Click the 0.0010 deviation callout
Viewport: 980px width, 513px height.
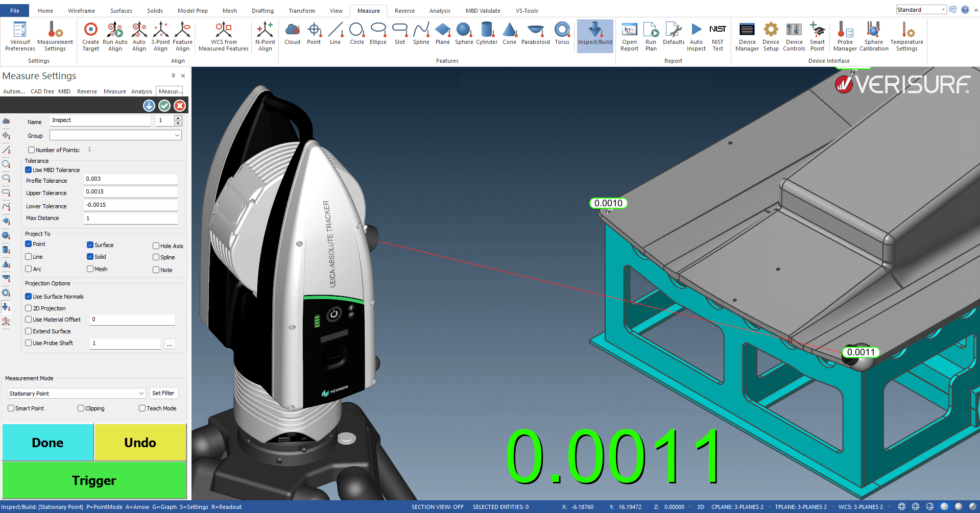tap(608, 203)
